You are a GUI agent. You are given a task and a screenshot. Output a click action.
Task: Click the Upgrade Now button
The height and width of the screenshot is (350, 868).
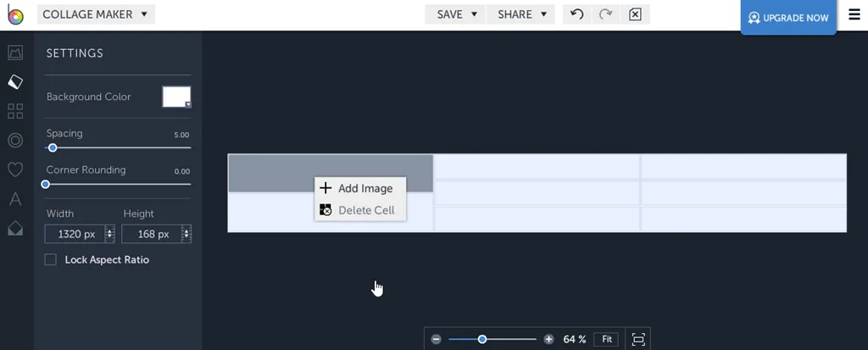click(x=788, y=18)
